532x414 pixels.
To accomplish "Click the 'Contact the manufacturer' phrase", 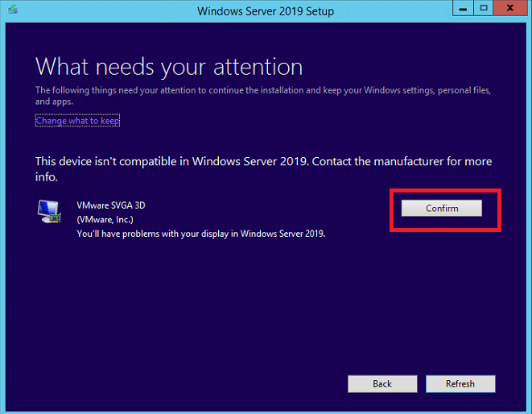I will pyautogui.click(x=377, y=161).
